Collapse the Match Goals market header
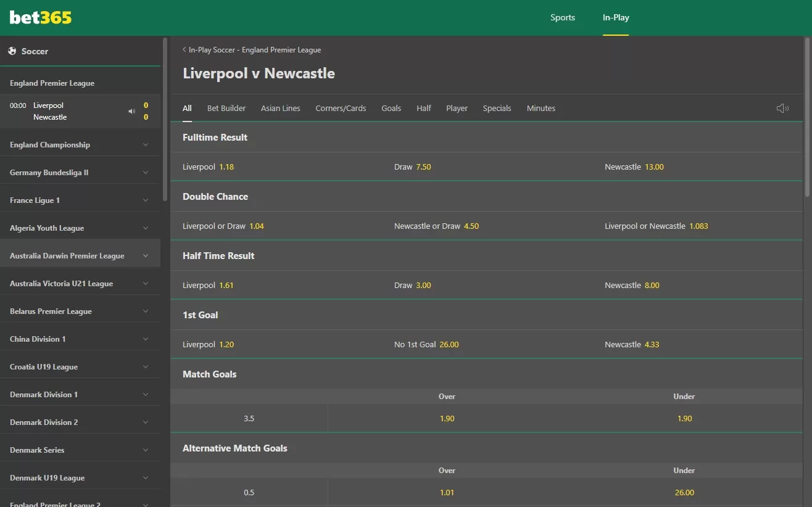812x507 pixels. click(x=487, y=374)
